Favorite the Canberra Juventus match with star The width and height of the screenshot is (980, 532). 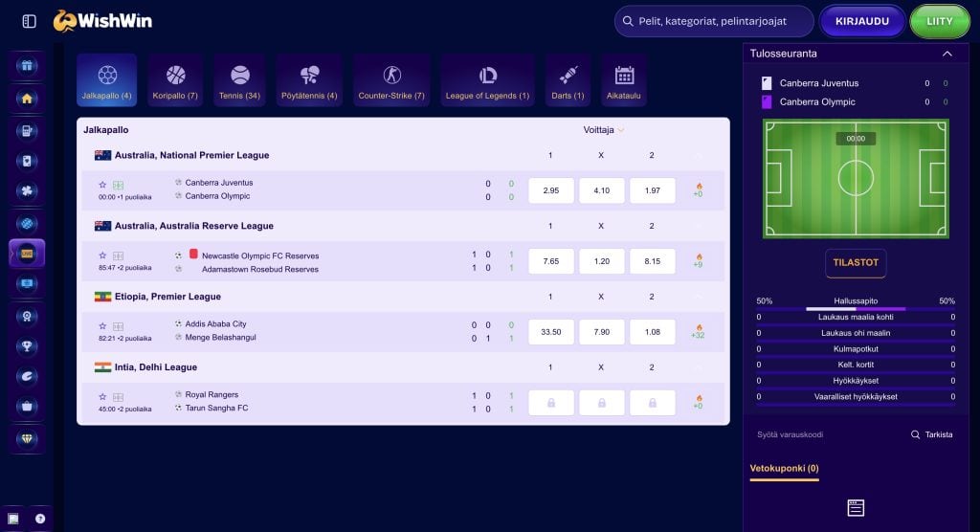(x=102, y=185)
